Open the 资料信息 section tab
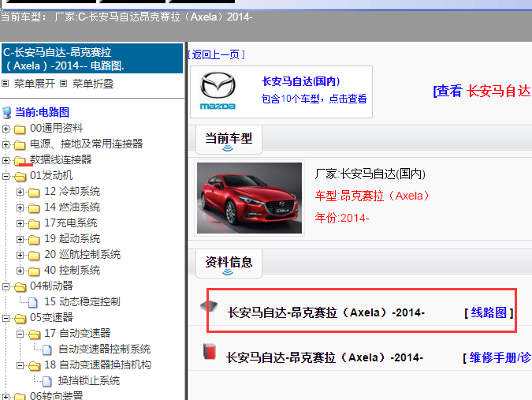 [x=229, y=264]
